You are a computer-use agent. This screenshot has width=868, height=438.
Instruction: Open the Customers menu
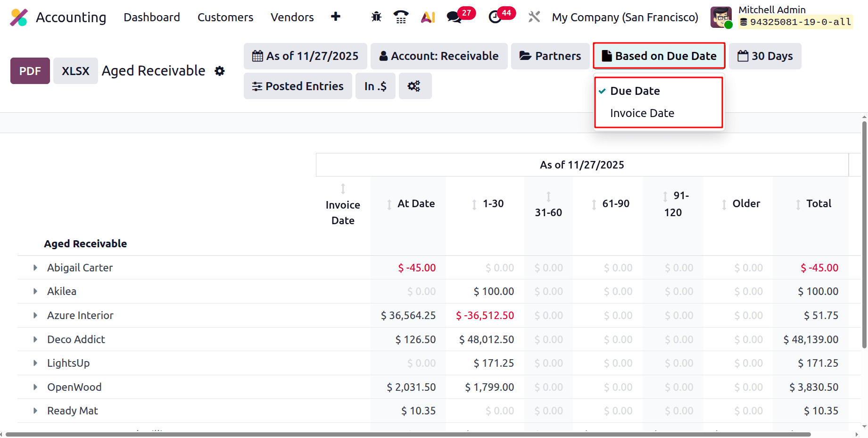tap(225, 17)
